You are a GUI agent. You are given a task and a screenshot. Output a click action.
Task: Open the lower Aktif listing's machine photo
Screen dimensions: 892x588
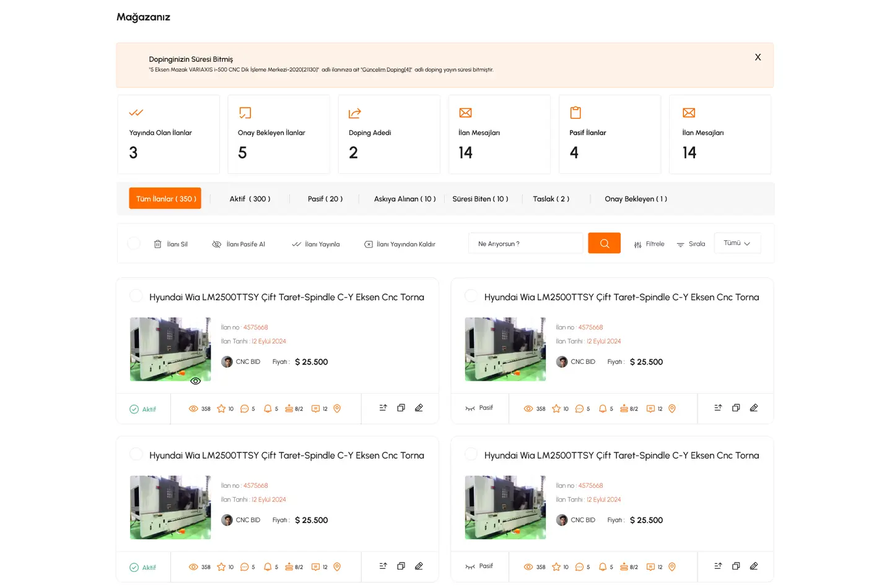point(170,508)
